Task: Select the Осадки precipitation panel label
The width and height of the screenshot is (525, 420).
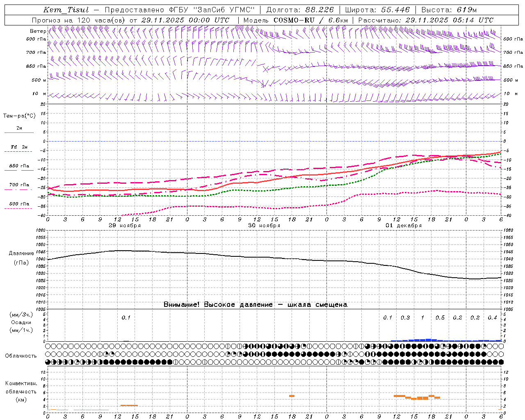Action: (x=21, y=322)
